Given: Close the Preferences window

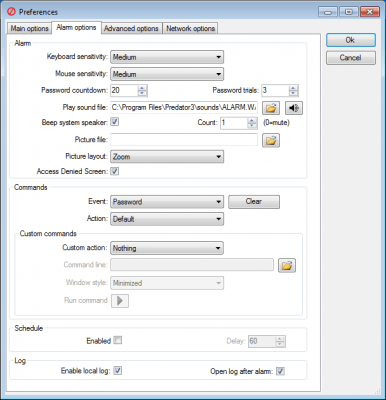Looking at the screenshot, I should tap(370, 12).
